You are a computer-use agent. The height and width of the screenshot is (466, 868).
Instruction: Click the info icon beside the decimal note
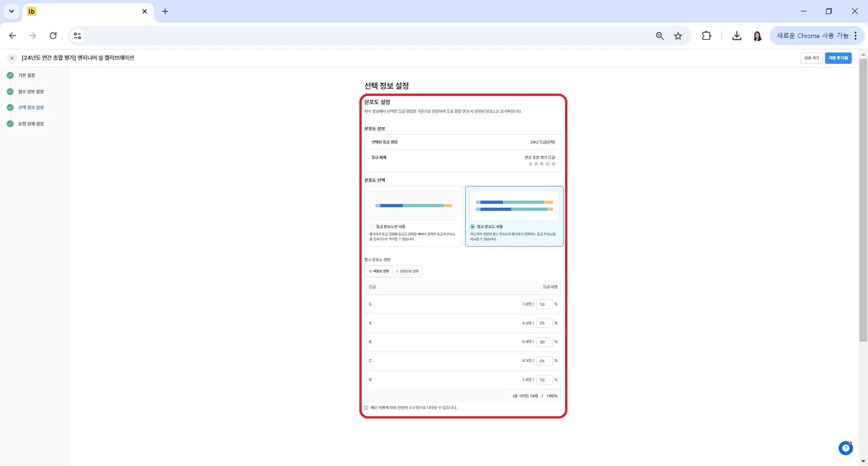click(366, 408)
